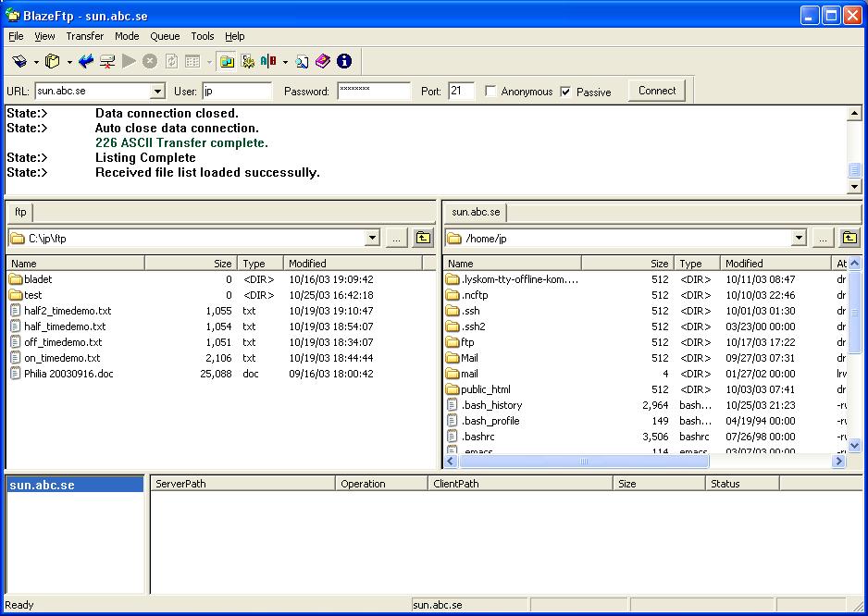Enable the Anonymous checkbox
This screenshot has height=616, width=868.
click(490, 91)
